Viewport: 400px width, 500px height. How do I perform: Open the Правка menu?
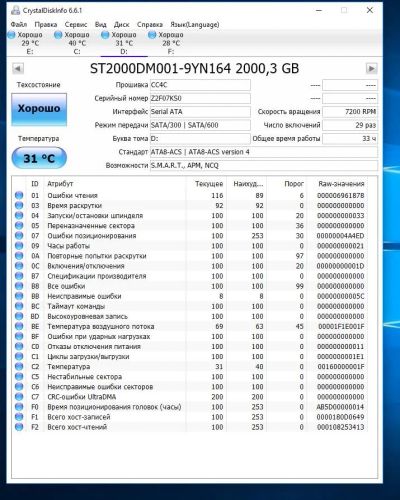[46, 24]
